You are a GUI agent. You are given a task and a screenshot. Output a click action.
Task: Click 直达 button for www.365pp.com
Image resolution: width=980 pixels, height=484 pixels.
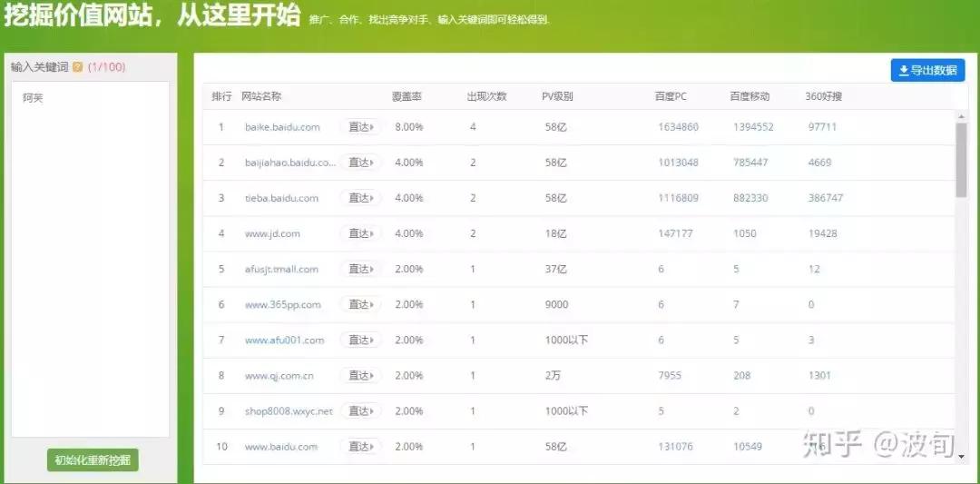[360, 304]
